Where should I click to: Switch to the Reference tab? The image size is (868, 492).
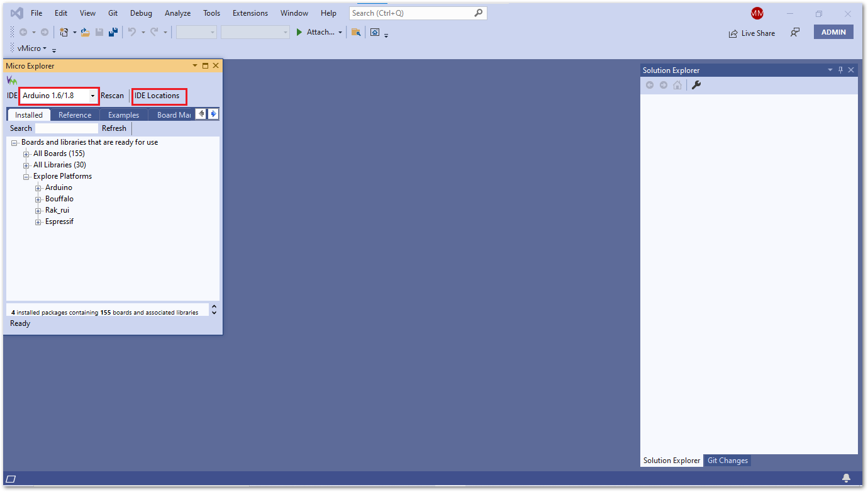pyautogui.click(x=75, y=115)
